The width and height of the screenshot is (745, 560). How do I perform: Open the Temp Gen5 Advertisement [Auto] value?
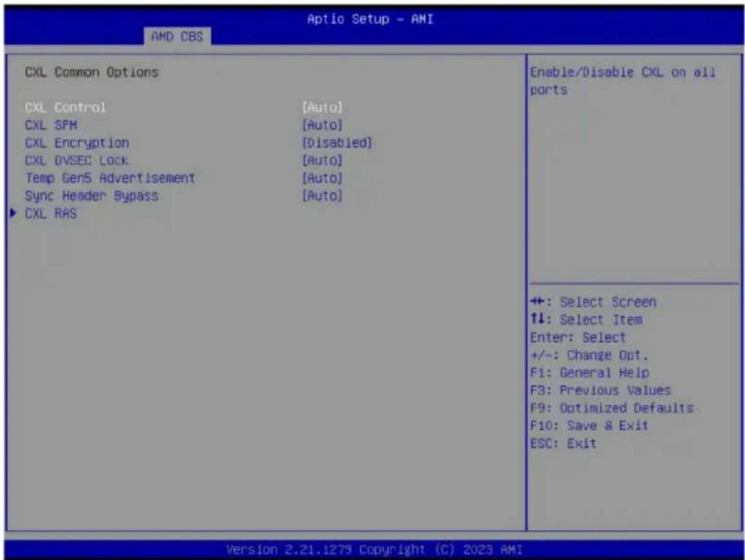pos(322,178)
